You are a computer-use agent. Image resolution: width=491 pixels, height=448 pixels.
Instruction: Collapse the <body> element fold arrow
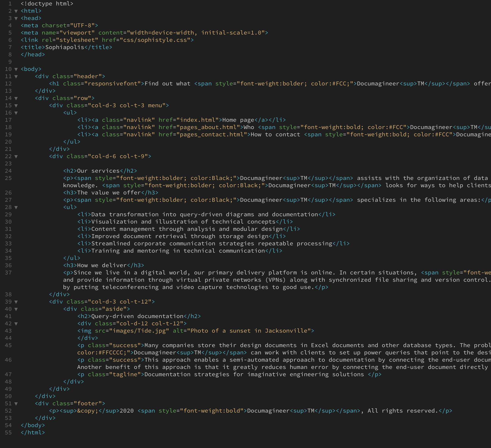[x=16, y=69]
